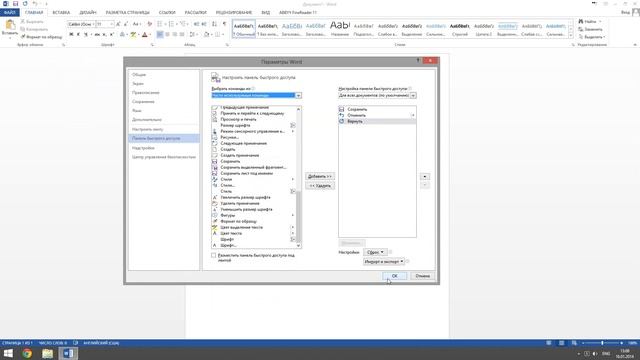The width and height of the screenshot is (640, 360).
Task: Expand the Font group dialog launcher
Action: pos(152,45)
